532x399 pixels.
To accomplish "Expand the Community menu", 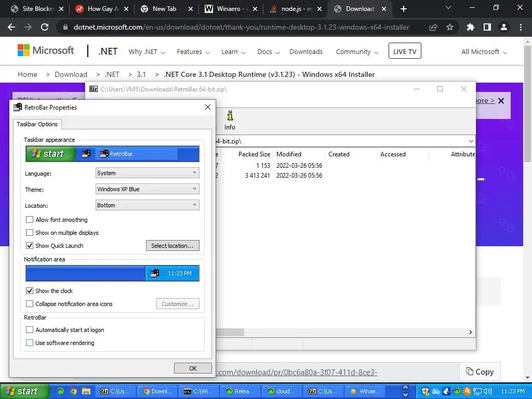I will tap(357, 51).
